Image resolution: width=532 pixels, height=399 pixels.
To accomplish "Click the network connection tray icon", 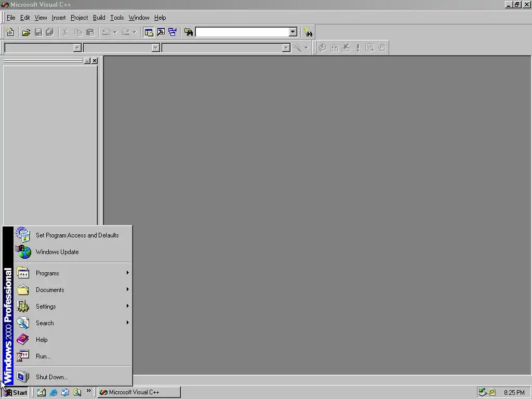I will pyautogui.click(x=483, y=393).
